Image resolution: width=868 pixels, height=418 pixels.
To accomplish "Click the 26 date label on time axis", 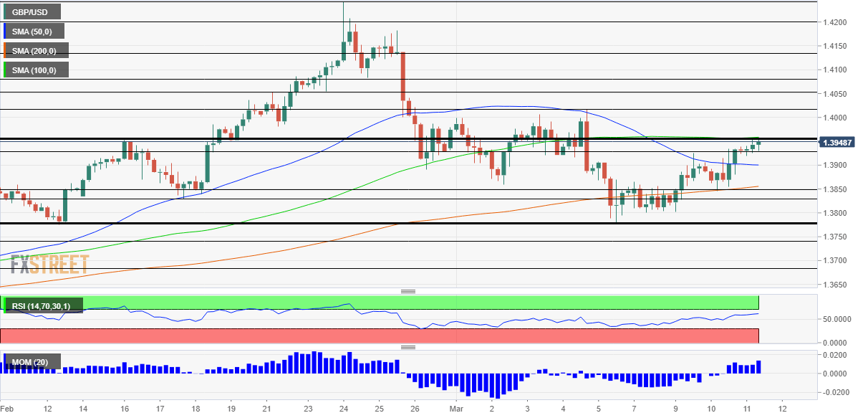I will tap(414, 408).
